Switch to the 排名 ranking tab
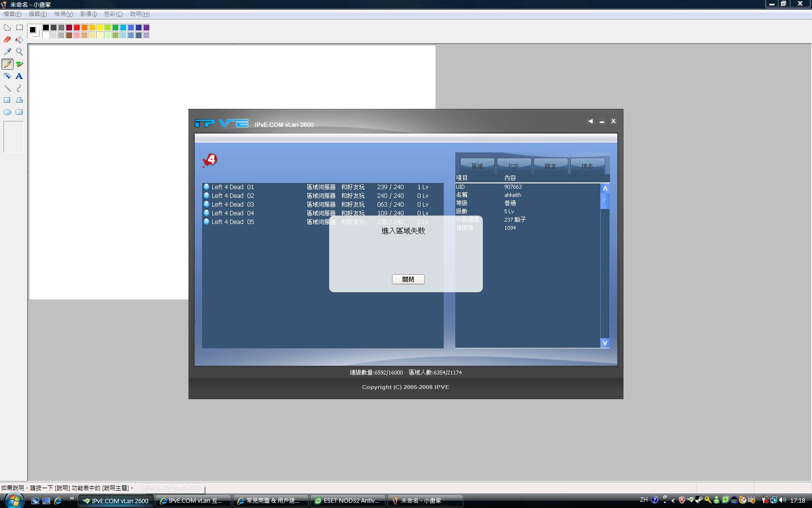The image size is (812, 508). click(587, 166)
